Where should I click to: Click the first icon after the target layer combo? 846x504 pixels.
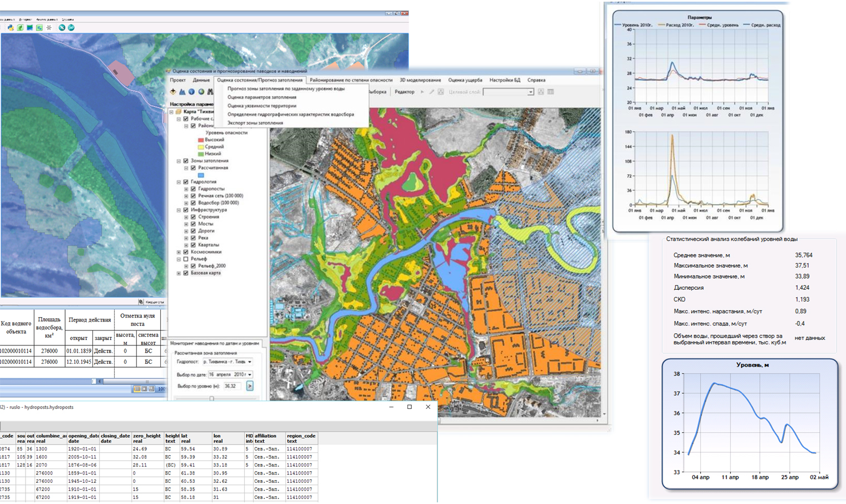[x=540, y=92]
